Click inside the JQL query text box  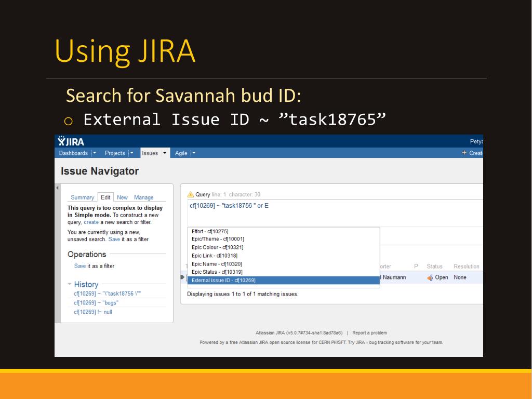point(335,212)
